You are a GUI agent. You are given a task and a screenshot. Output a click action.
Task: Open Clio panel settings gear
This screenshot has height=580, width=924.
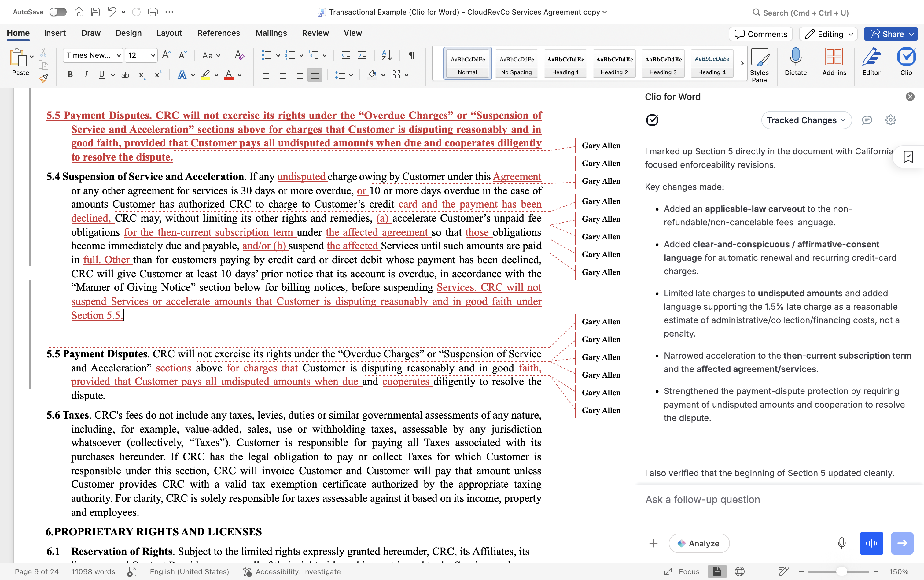tap(890, 120)
